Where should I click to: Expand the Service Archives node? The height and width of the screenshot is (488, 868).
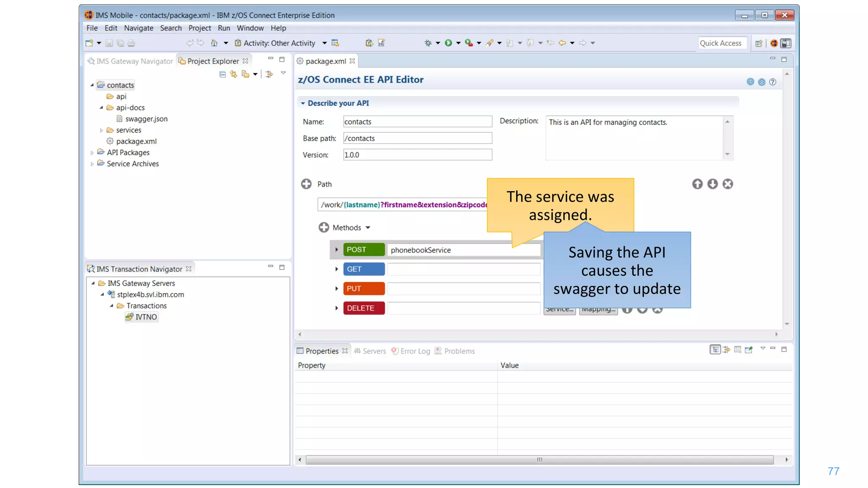(92, 164)
